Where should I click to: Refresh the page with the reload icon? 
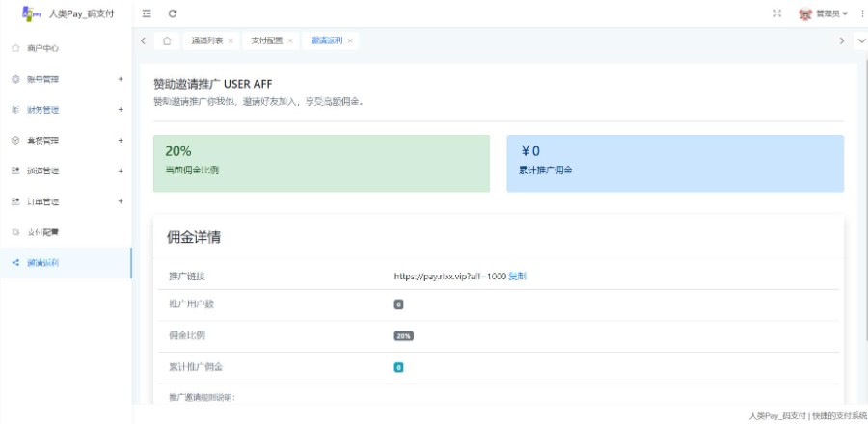[173, 13]
